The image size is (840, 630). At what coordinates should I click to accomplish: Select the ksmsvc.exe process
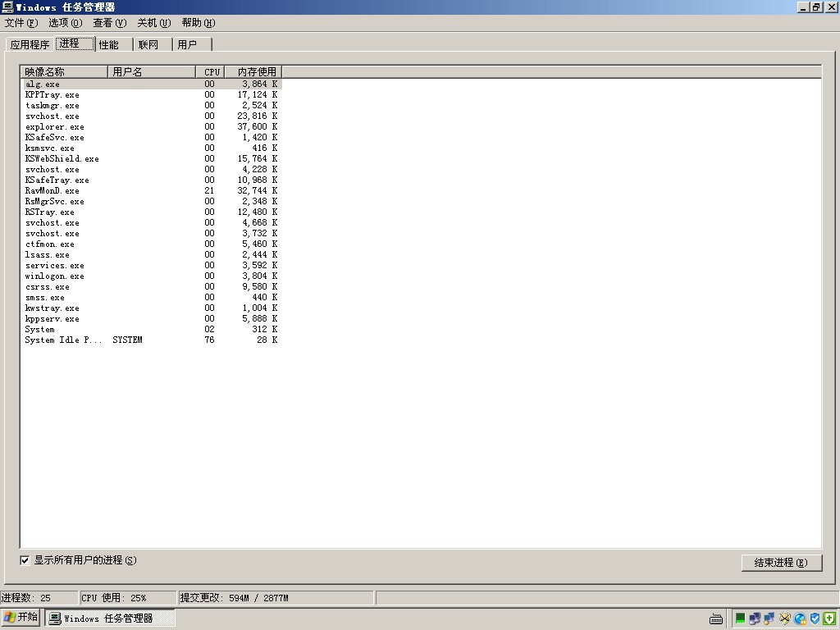152,148
